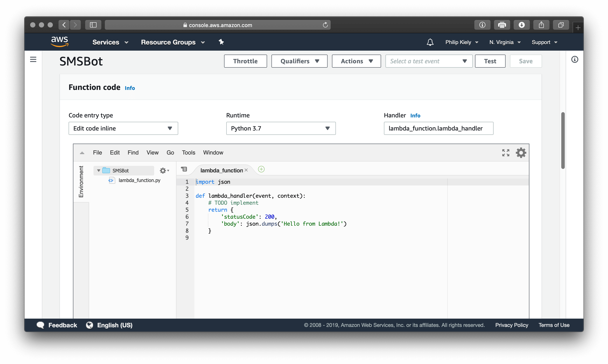Viewport: 608px width, 364px height.
Task: Open SMSBot folder settings gear
Action: [x=164, y=170]
